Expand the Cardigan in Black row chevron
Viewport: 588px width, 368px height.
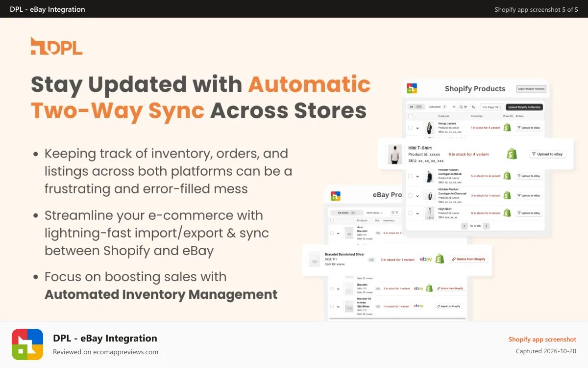[417, 176]
